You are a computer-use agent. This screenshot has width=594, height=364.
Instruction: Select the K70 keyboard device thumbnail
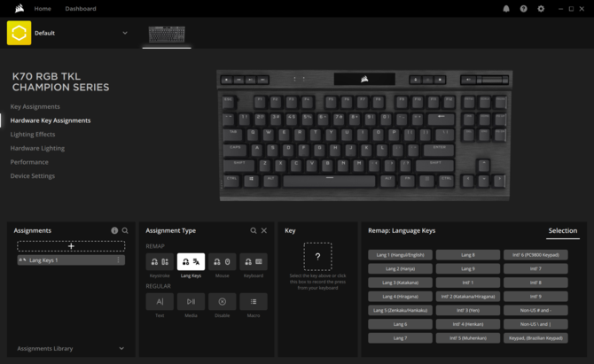tap(167, 35)
